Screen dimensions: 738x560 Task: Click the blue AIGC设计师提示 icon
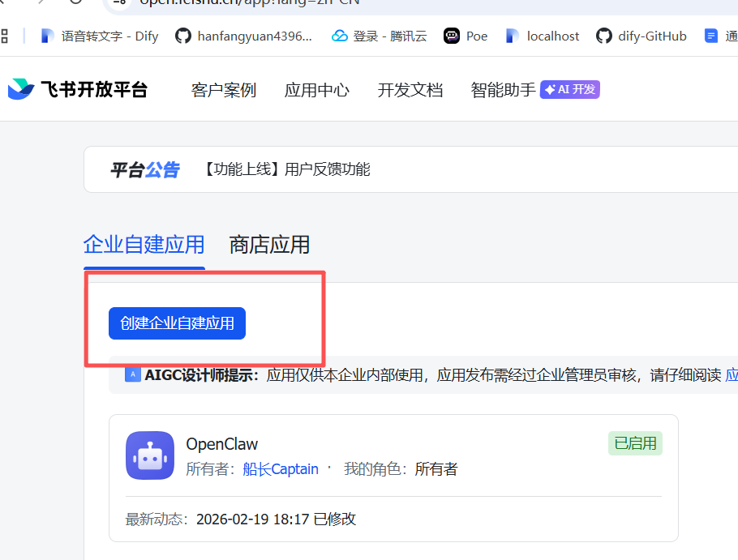[x=132, y=374]
